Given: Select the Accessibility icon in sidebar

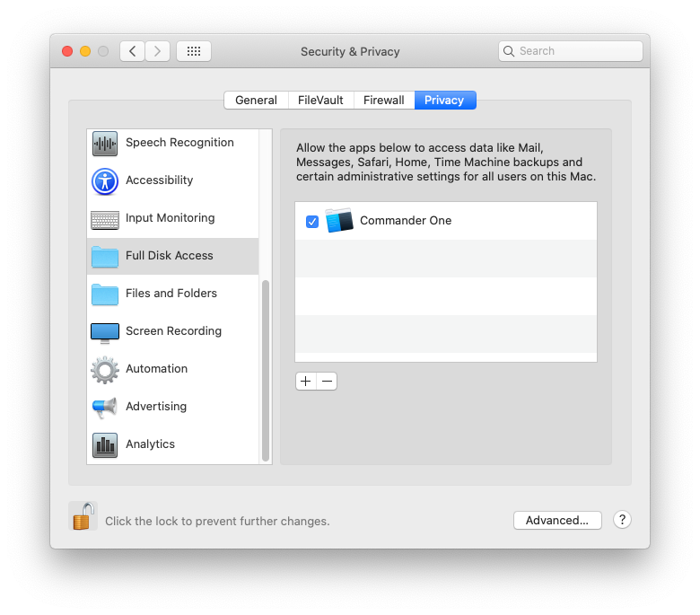Looking at the screenshot, I should point(105,181).
